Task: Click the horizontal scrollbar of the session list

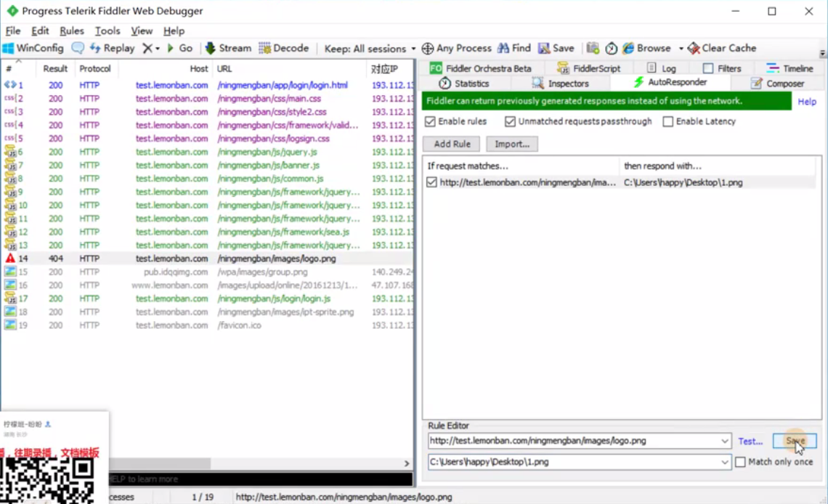Action: [x=160, y=463]
